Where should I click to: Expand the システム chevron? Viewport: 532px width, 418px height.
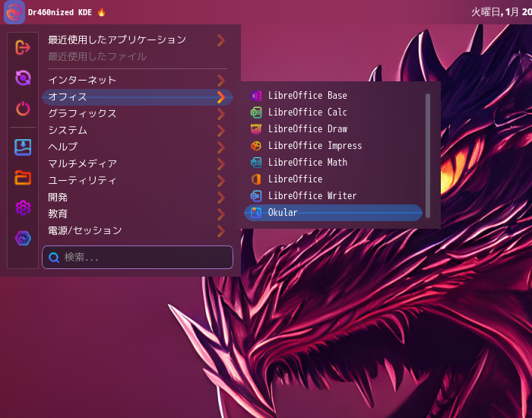221,130
